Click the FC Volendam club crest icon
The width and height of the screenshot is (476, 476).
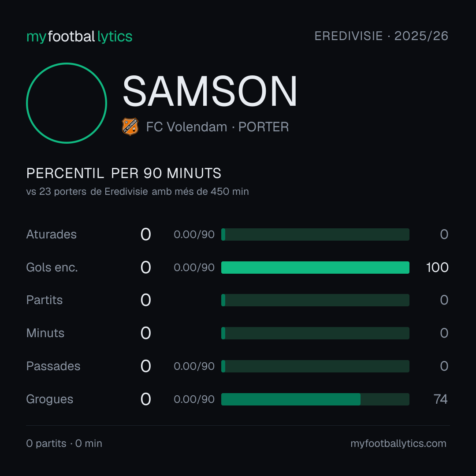click(130, 126)
